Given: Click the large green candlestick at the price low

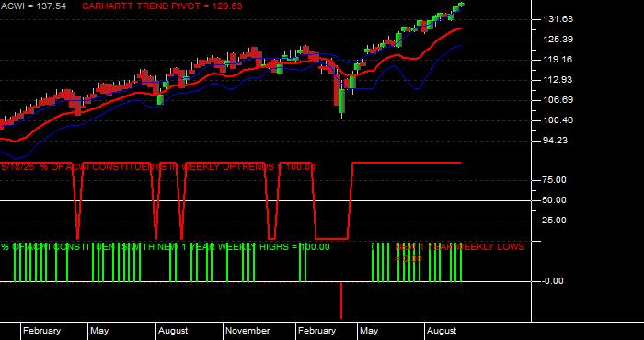Looking at the screenshot, I should click(x=341, y=101).
